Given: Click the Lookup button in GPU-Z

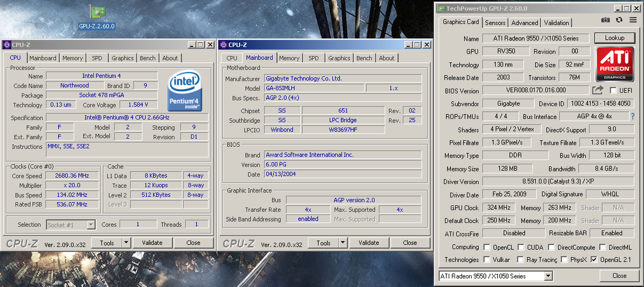Looking at the screenshot, I should click(x=614, y=38).
